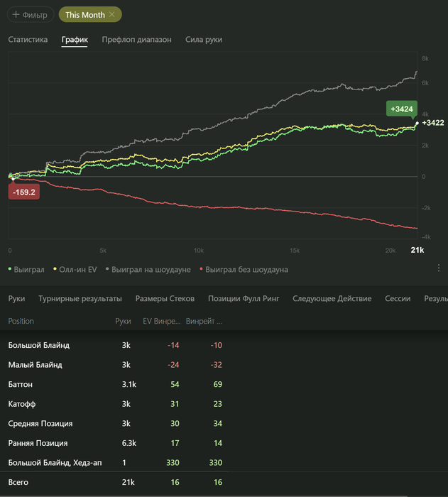Sort by the EV Винре... column header
448x497 pixels.
coord(162,321)
